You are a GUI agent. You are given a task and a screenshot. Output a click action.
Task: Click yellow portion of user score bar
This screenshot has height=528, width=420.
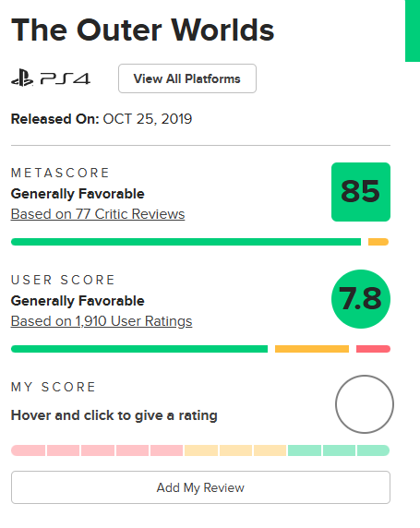point(312,349)
